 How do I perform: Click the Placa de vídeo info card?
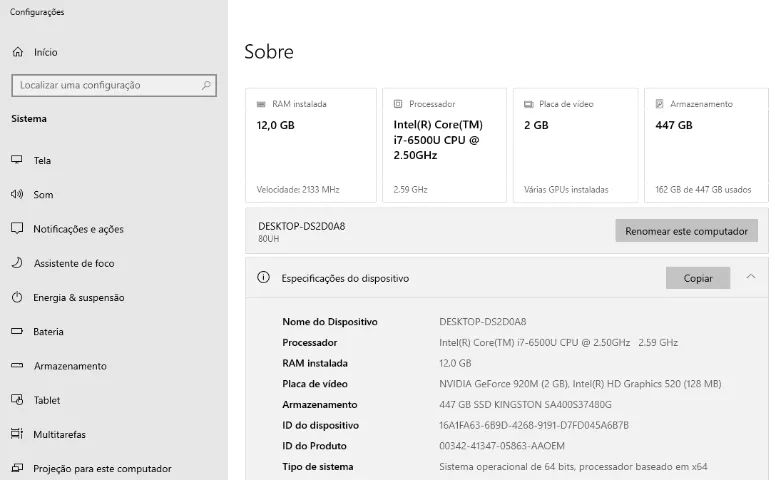tap(576, 145)
